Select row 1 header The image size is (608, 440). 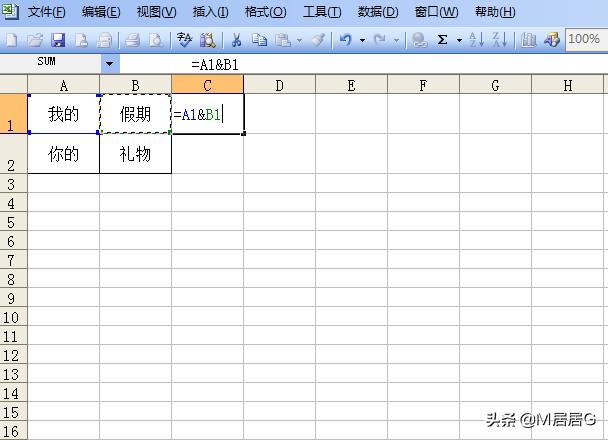point(14,114)
